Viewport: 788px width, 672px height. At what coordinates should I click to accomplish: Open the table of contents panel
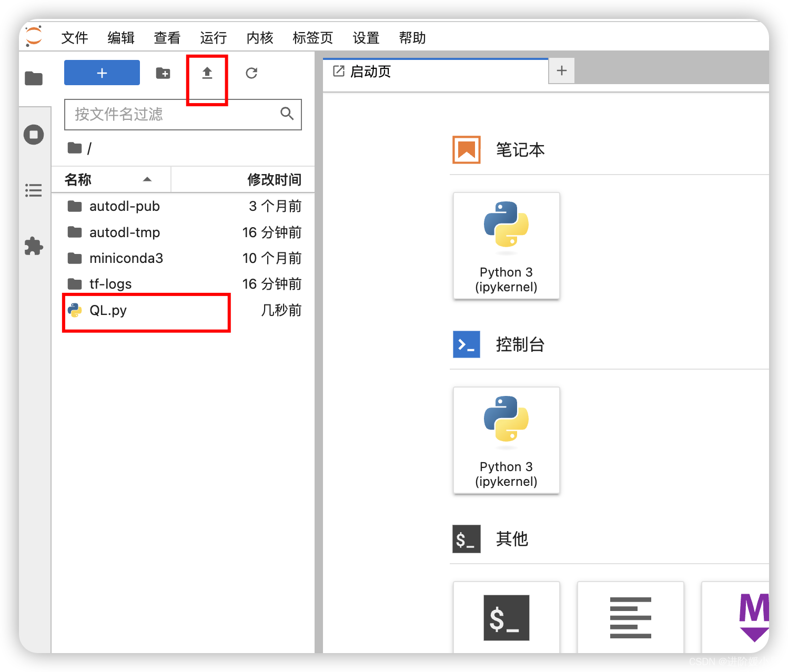pyautogui.click(x=34, y=190)
